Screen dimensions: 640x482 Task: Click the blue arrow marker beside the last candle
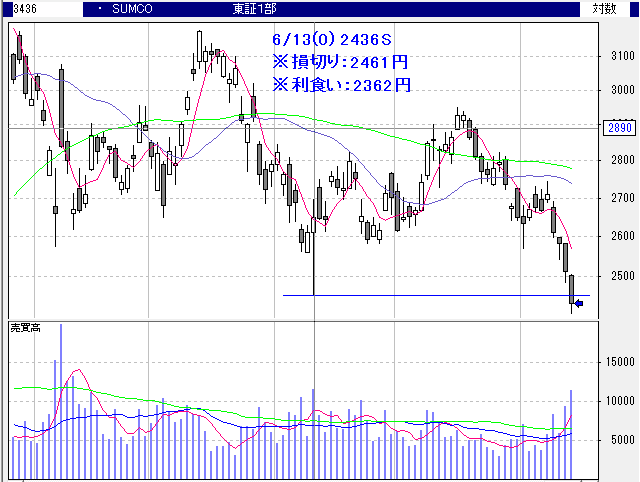(579, 290)
